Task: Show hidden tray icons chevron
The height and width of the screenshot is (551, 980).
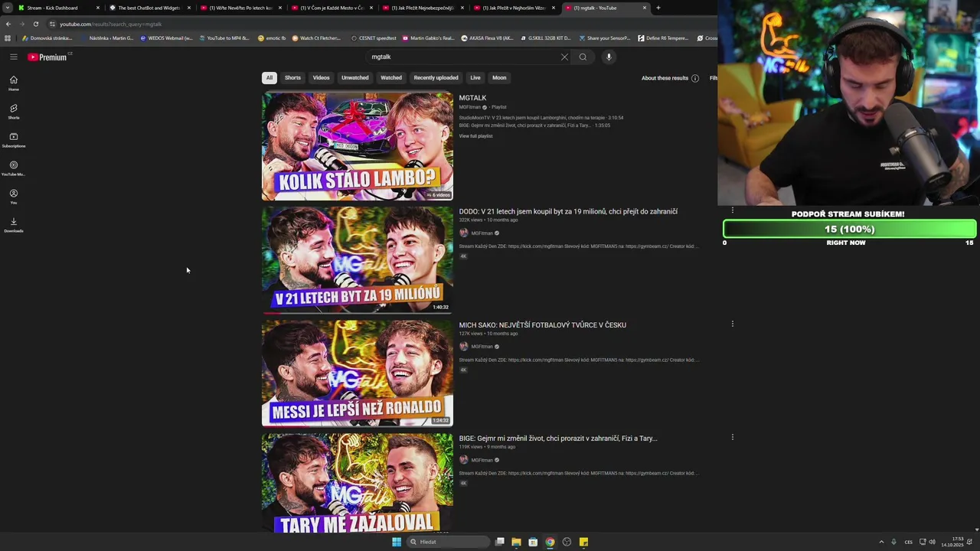Action: click(881, 542)
